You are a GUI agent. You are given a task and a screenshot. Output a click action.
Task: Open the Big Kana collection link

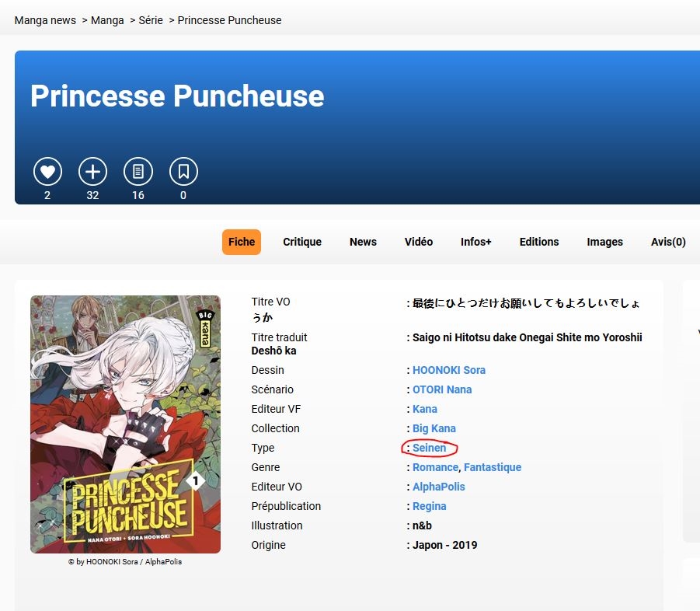tap(434, 428)
